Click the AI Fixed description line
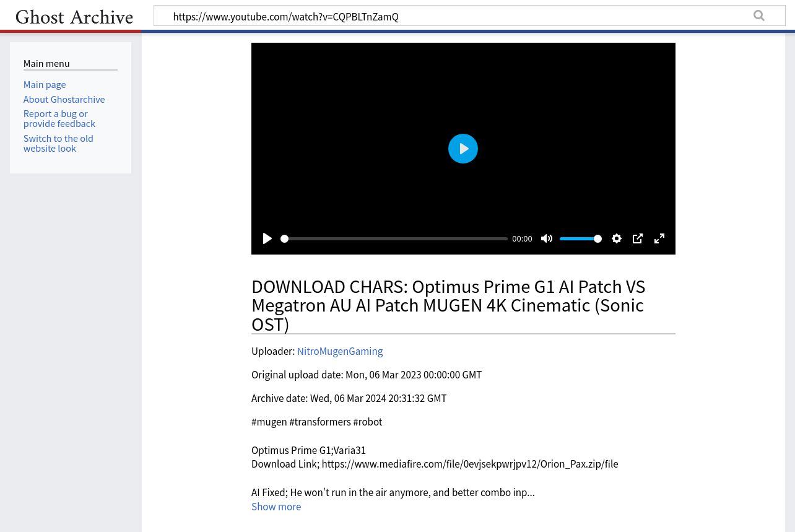This screenshot has width=795, height=532. [x=393, y=492]
